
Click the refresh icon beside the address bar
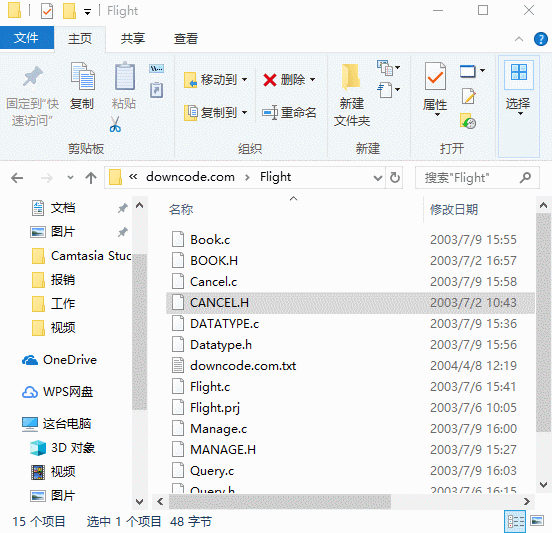(x=395, y=177)
